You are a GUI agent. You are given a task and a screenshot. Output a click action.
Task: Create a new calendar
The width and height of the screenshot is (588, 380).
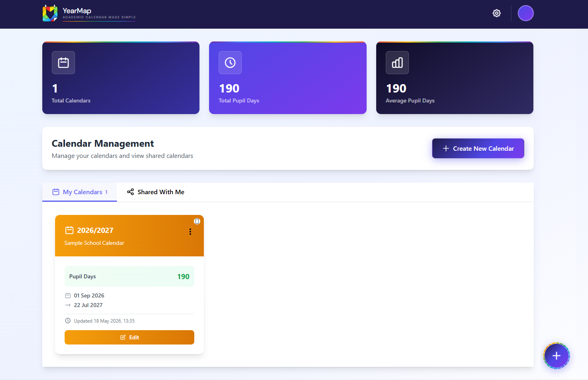(478, 148)
